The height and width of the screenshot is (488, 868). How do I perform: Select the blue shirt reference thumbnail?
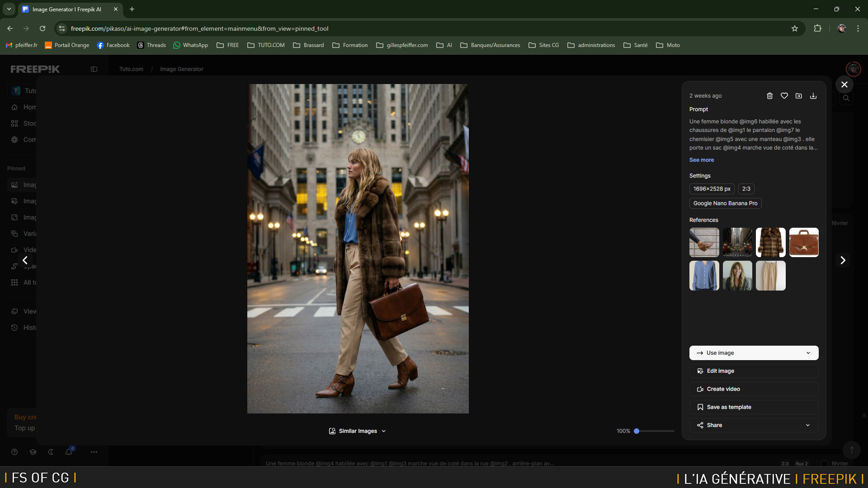point(704,276)
